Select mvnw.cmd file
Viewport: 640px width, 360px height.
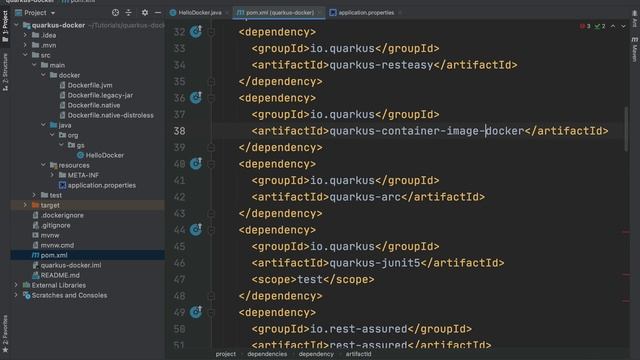tap(57, 245)
